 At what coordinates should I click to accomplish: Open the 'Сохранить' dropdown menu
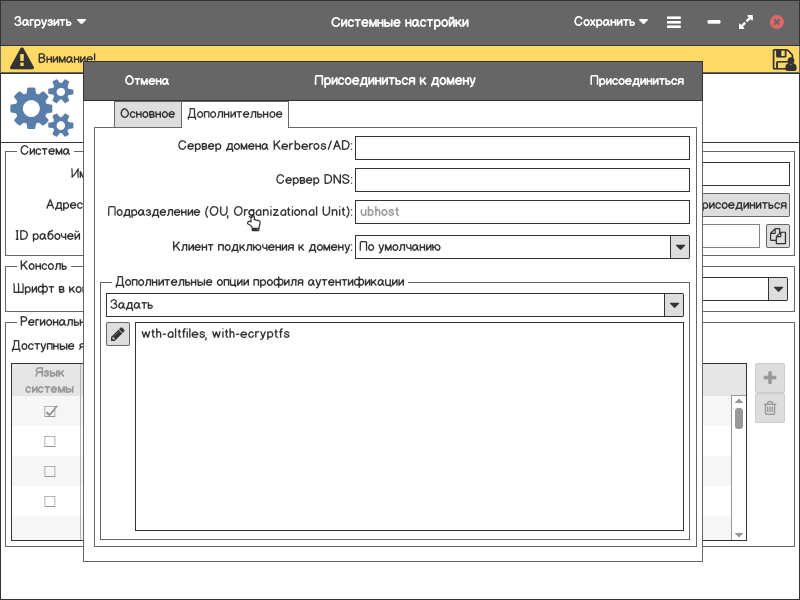coord(611,22)
